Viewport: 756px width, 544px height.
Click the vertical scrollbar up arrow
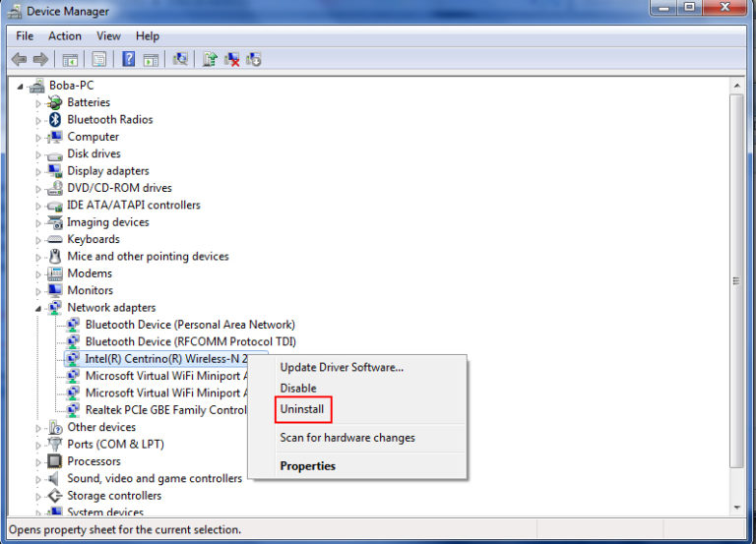pos(736,86)
